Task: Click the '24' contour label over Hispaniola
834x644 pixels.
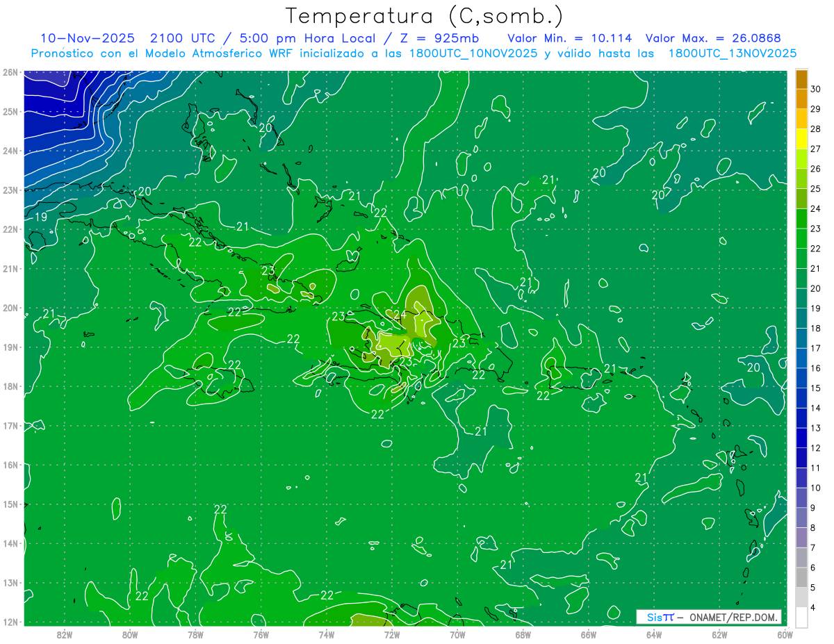Action: pos(400,315)
